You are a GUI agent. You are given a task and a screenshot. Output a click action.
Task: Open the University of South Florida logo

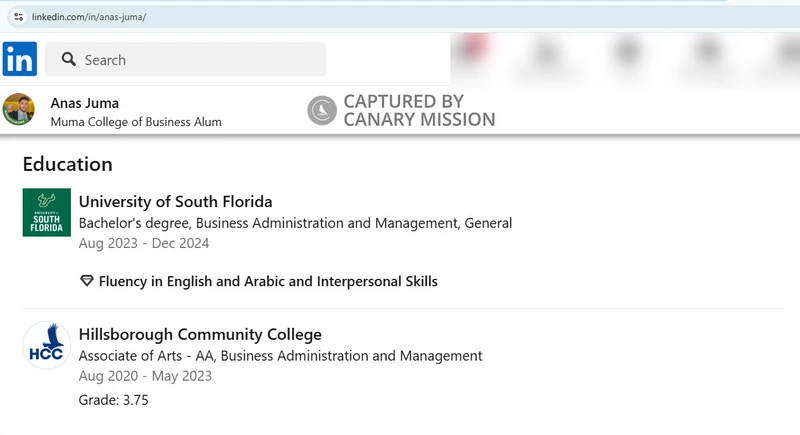tap(46, 212)
